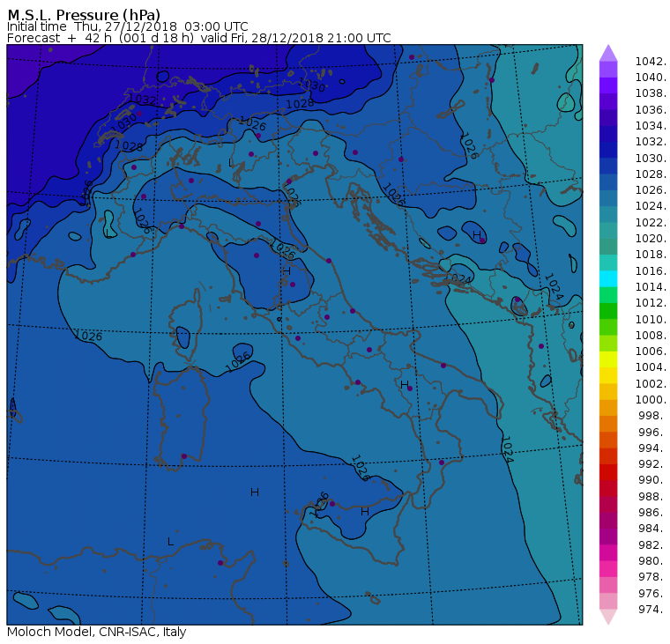The width and height of the screenshot is (670, 644).
Task: Click the upper arrow tip of the colorbar
Action: (x=608, y=53)
